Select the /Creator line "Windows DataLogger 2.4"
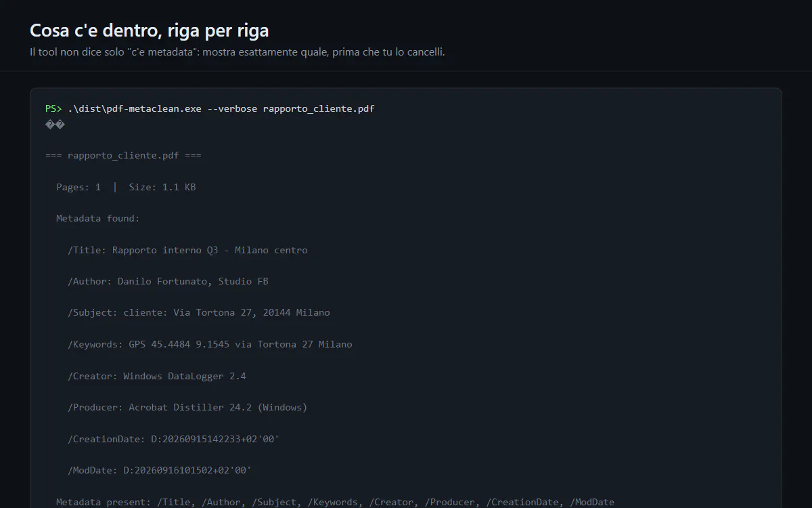Screen dimensions: 812x508 (157, 376)
